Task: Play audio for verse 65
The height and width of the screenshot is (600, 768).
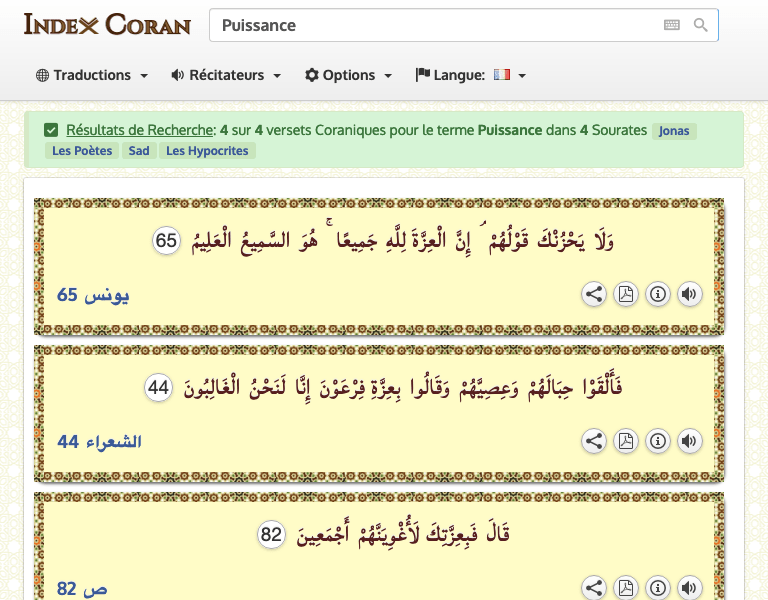Action: (x=689, y=294)
